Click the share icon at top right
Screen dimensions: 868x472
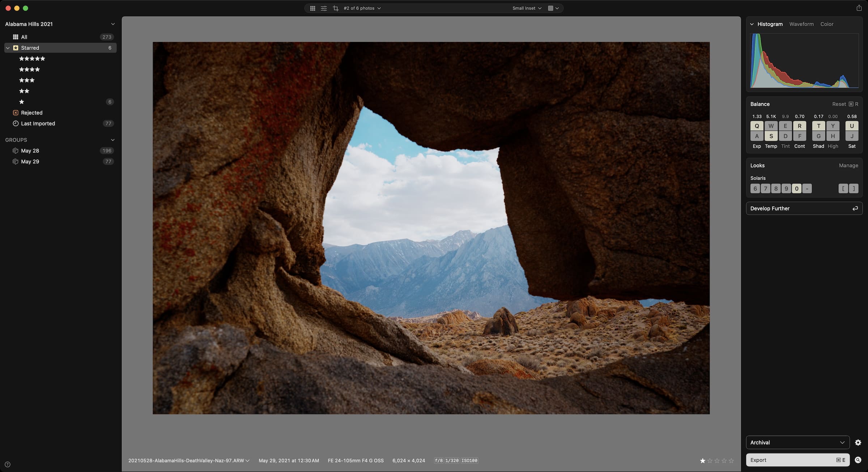pos(859,8)
